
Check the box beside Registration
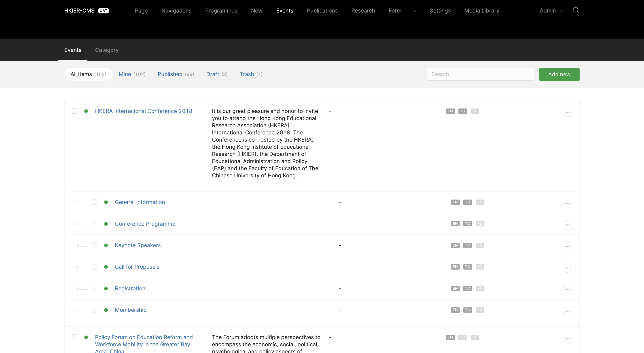[94, 288]
